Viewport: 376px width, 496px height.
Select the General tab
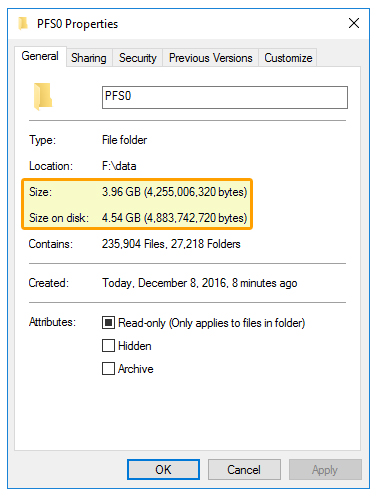click(x=40, y=56)
